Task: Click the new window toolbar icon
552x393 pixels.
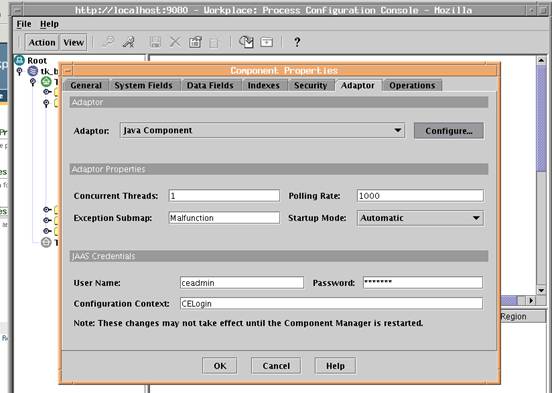Action: pyautogui.click(x=266, y=42)
